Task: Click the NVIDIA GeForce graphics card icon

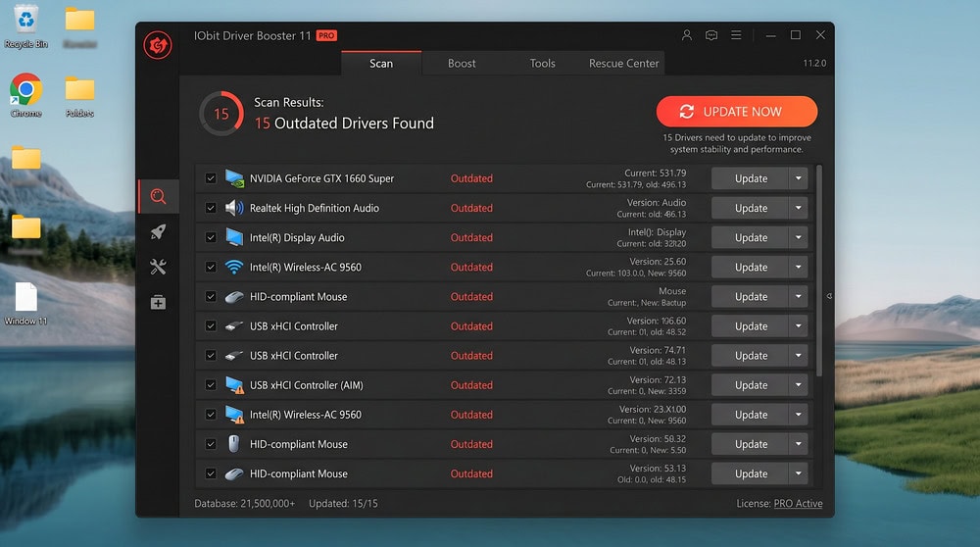Action: (234, 178)
